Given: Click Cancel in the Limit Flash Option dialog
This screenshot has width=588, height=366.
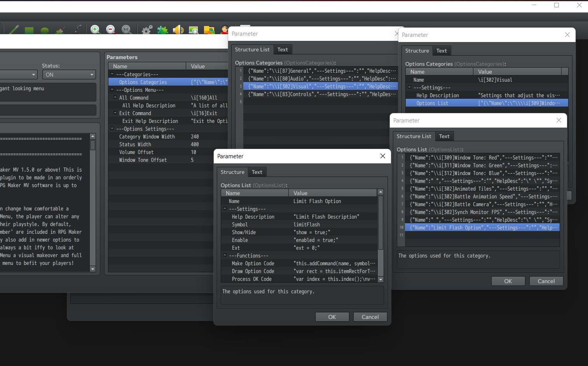Looking at the screenshot, I should tap(370, 317).
